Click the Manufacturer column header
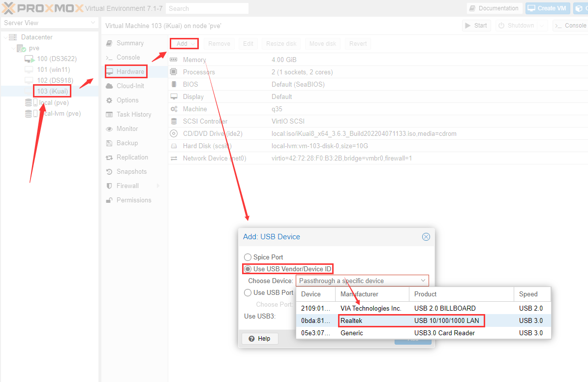Screen dimensions: 588x382 coord(372,294)
